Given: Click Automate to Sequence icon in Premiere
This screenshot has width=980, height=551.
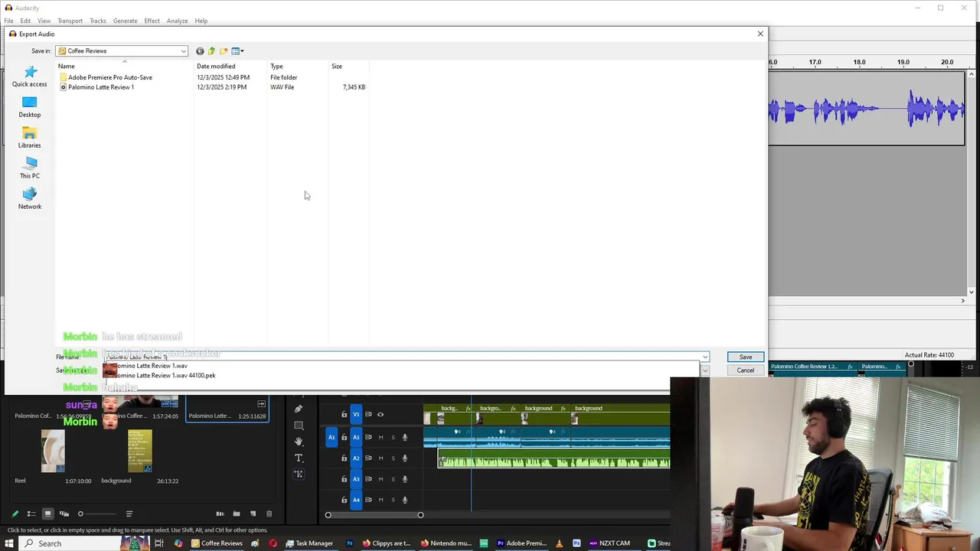Looking at the screenshot, I should click(x=220, y=514).
